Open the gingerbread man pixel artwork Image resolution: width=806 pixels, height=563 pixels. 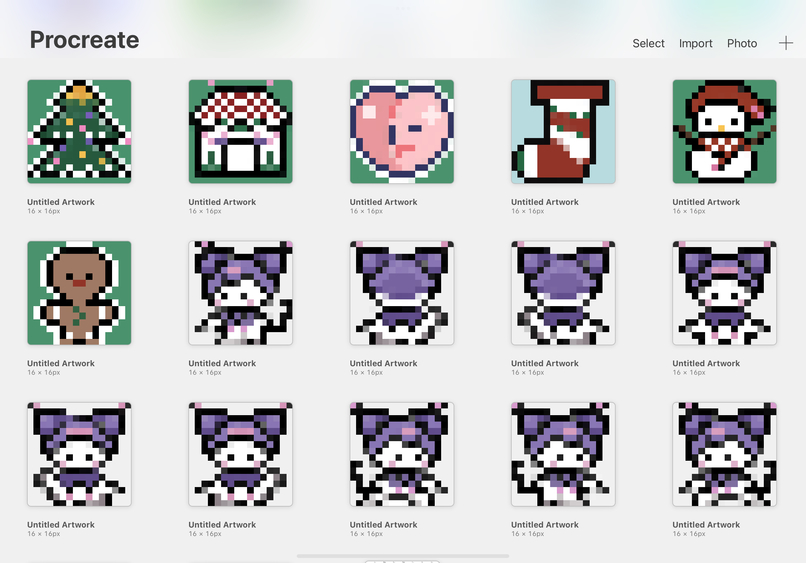(79, 293)
